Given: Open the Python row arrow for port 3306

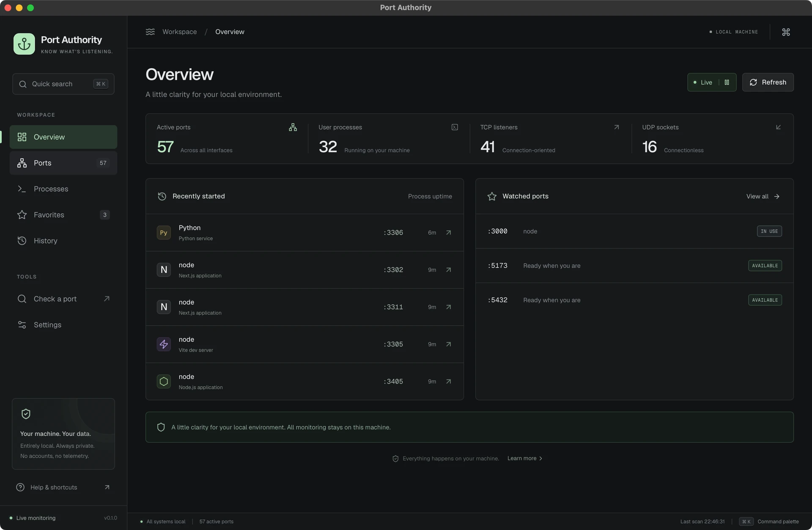Looking at the screenshot, I should 448,233.
